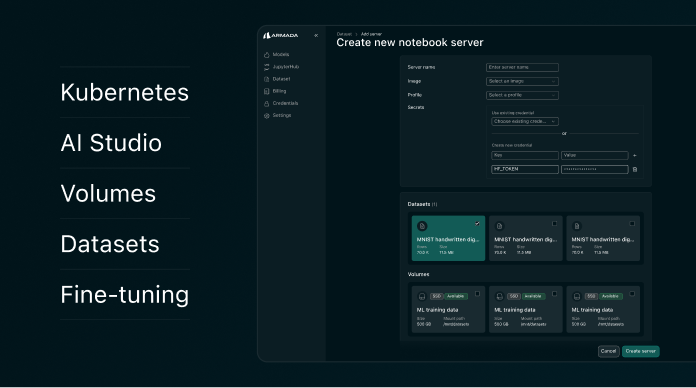Click the 'Create new notebook server' title
Viewport: 696px width, 388px height.
410,43
